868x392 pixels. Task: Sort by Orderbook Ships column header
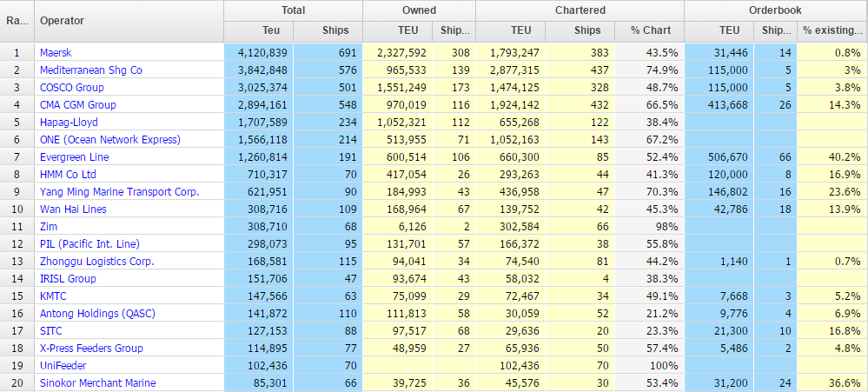[x=776, y=31]
